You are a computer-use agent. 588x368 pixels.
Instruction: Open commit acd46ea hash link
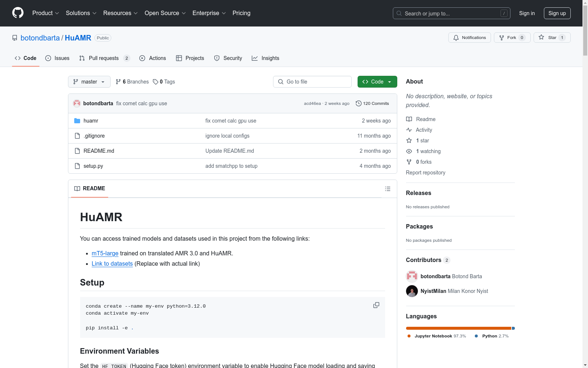312,103
